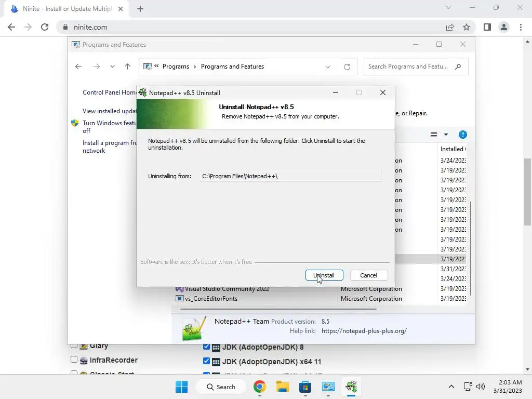Uncheck JDK (AdoptOpenJDK) 8 checkbox
The width and height of the screenshot is (532, 399).
pyautogui.click(x=206, y=347)
